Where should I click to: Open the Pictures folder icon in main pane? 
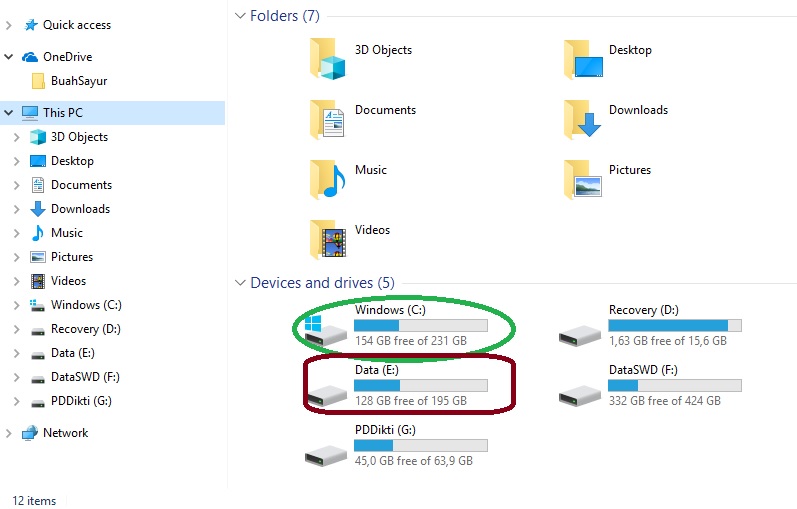point(582,179)
